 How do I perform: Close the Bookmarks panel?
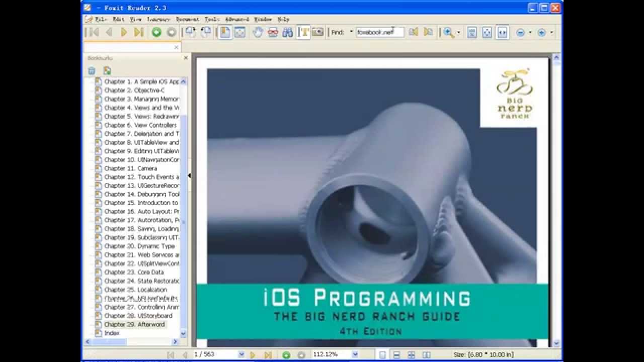(186, 58)
